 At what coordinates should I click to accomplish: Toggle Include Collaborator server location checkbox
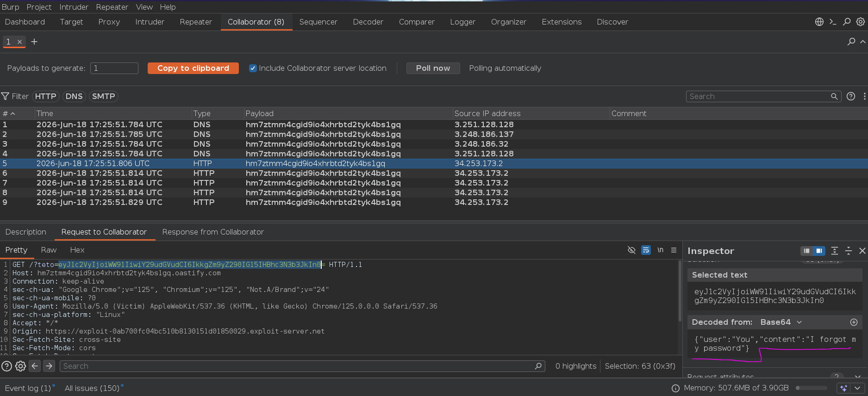[253, 68]
